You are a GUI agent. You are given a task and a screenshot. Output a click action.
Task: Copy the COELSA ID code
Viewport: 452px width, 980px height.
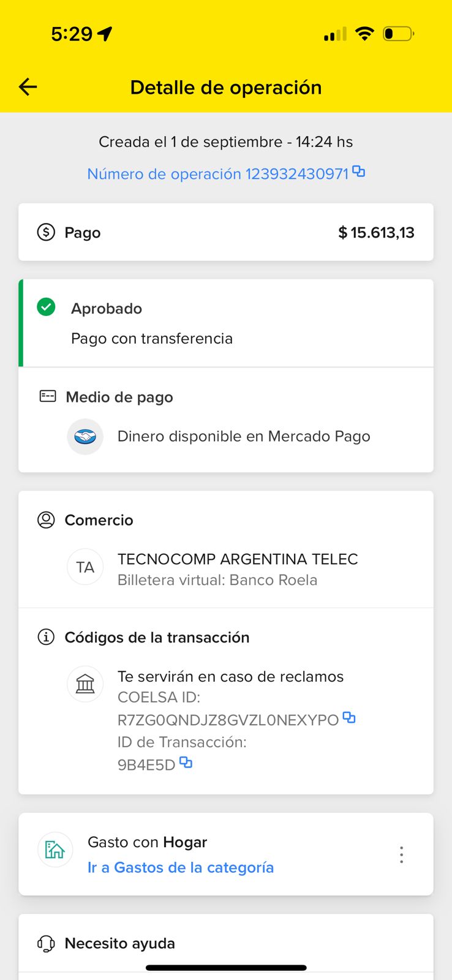point(349,718)
